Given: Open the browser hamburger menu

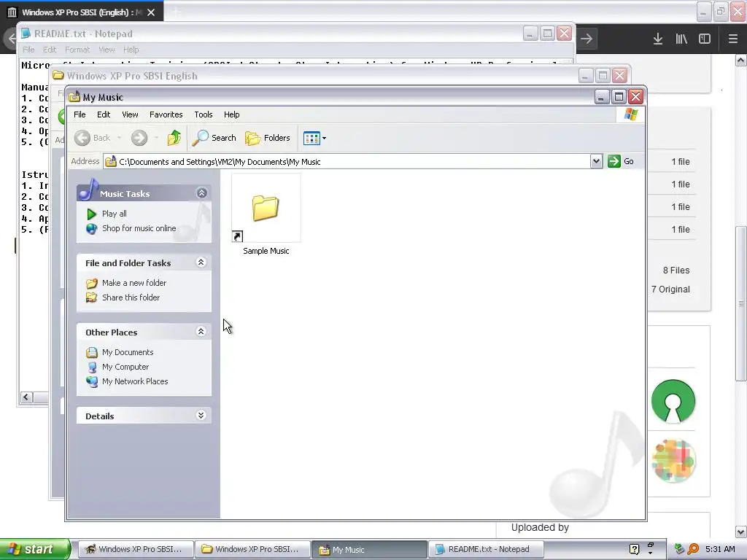Looking at the screenshot, I should click(x=732, y=39).
